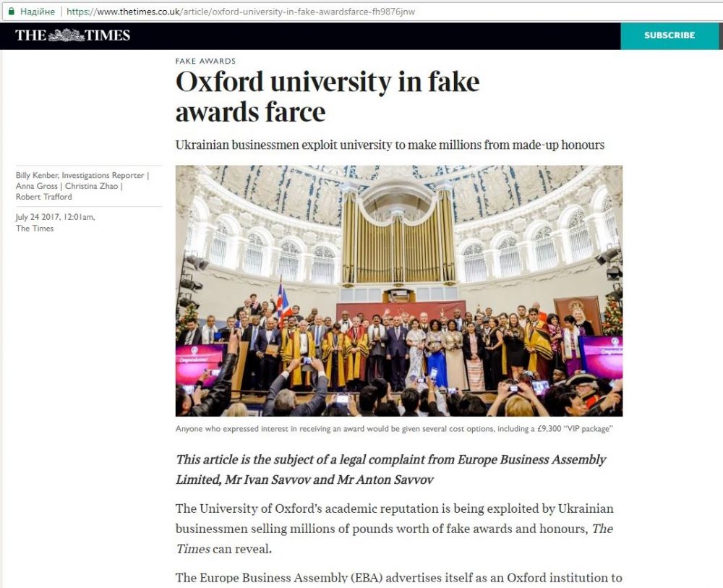Select the browser address bar URL

pyautogui.click(x=241, y=12)
